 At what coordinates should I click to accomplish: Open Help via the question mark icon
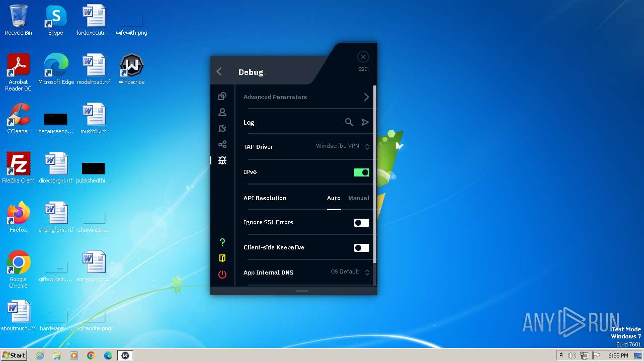(x=222, y=242)
